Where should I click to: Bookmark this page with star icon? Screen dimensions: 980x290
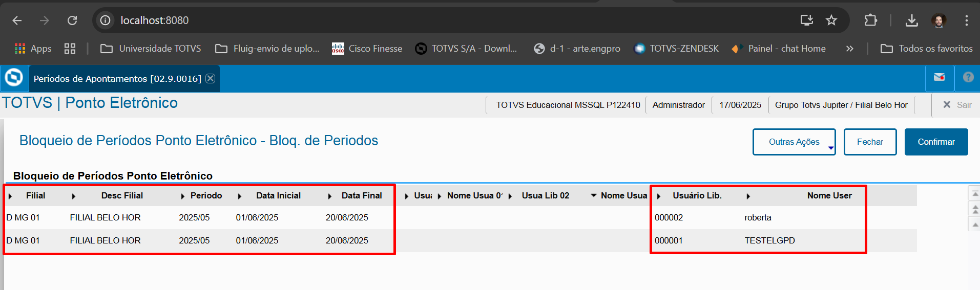pos(831,20)
